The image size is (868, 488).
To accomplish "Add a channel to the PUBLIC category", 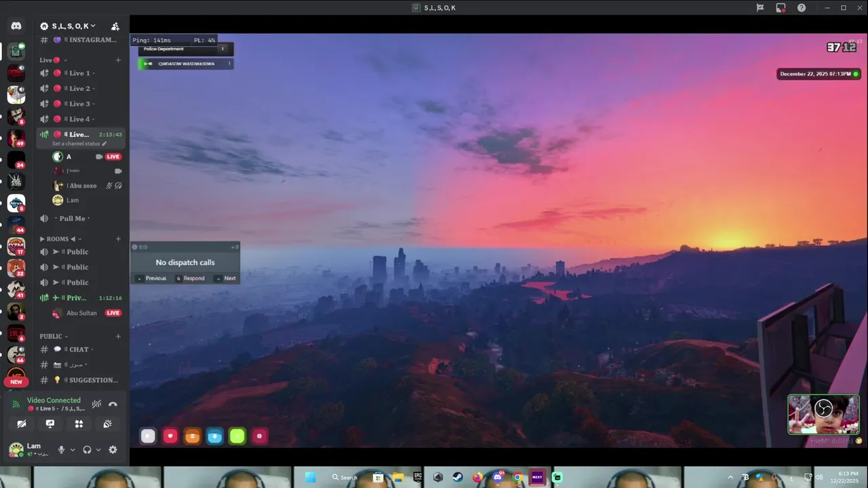I will pos(118,336).
